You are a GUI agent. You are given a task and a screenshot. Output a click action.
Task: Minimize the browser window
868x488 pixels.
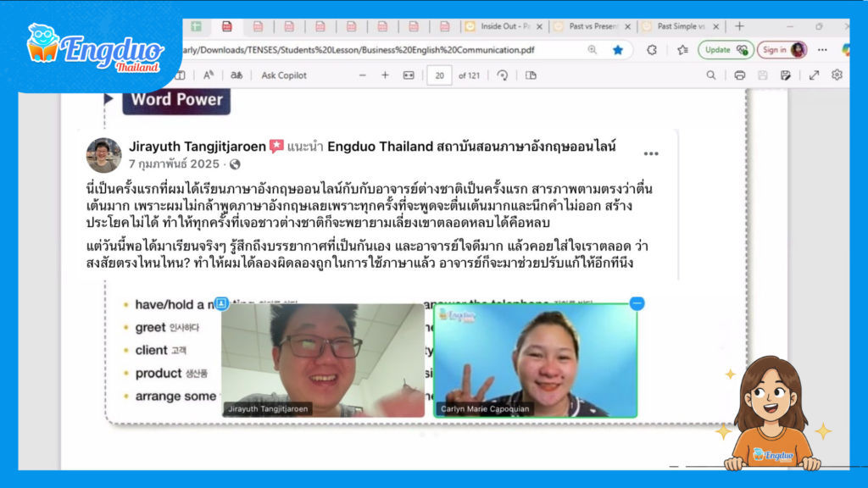point(790,26)
